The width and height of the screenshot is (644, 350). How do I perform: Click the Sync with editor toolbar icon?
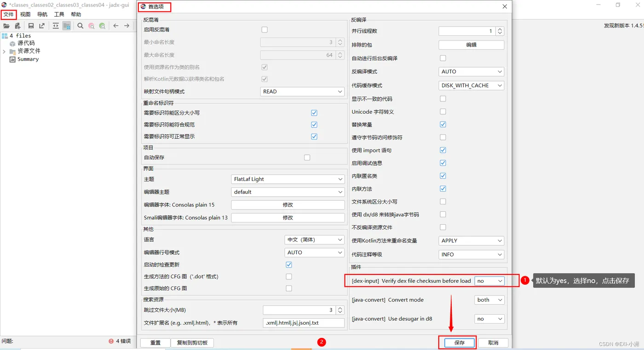pos(56,26)
